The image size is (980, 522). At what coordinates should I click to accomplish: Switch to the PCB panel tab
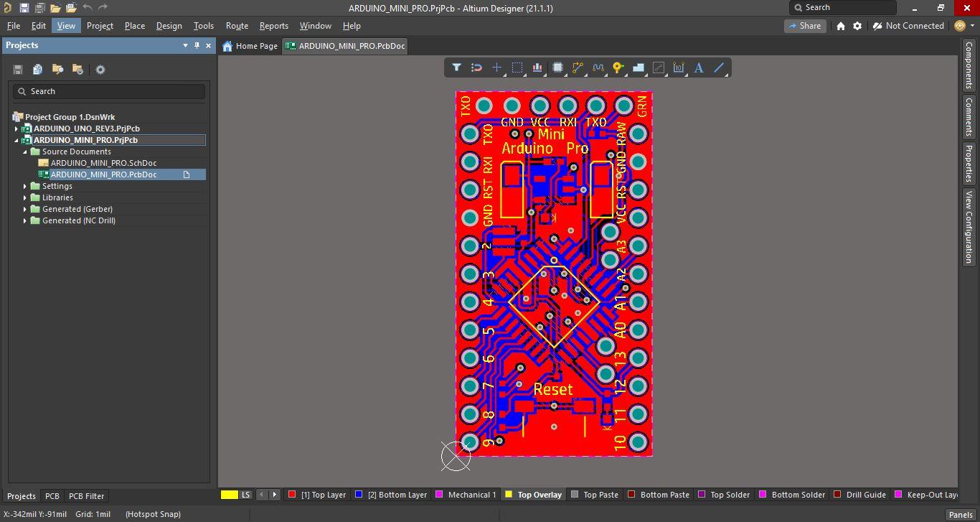click(x=52, y=496)
